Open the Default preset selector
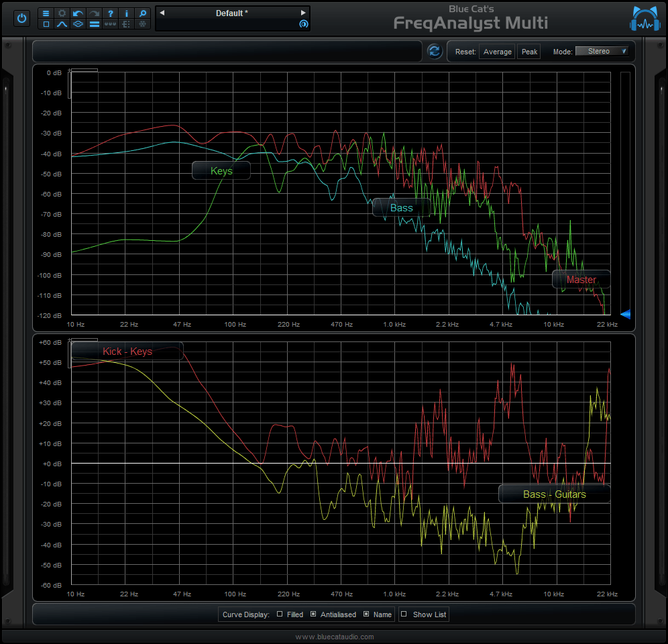 (232, 13)
